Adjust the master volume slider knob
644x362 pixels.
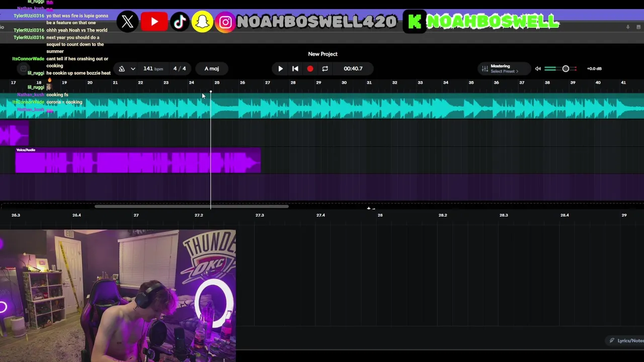tap(566, 69)
